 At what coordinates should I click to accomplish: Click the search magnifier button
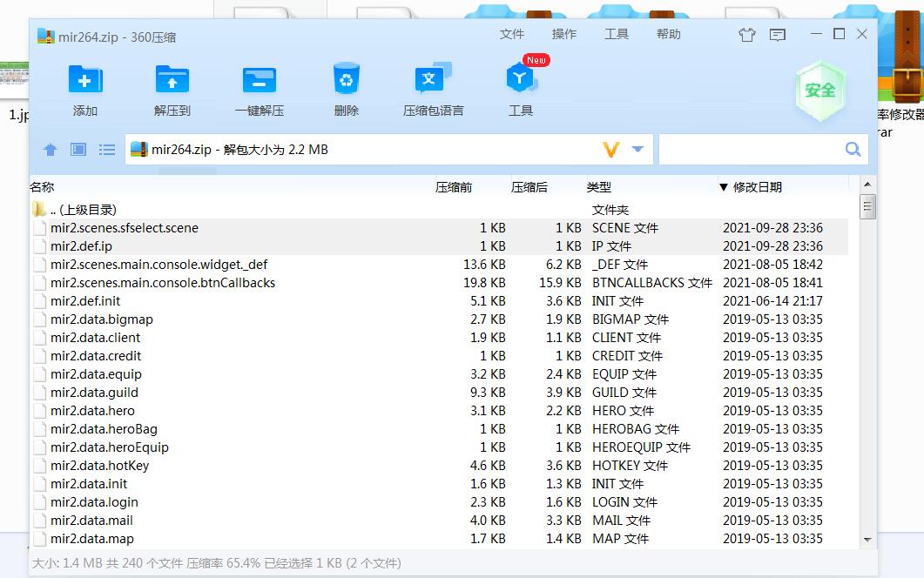pos(853,150)
